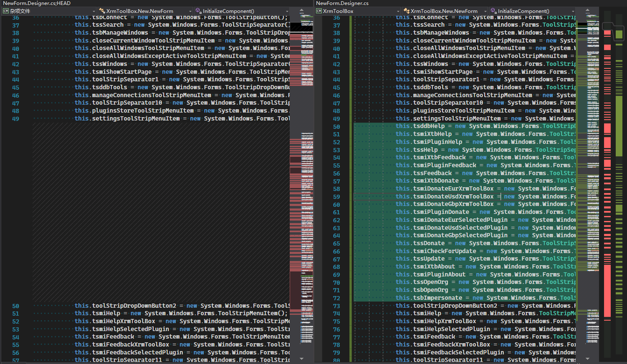Click the left pane scrollbar down arrow
The width and height of the screenshot is (627, 364).
click(302, 359)
